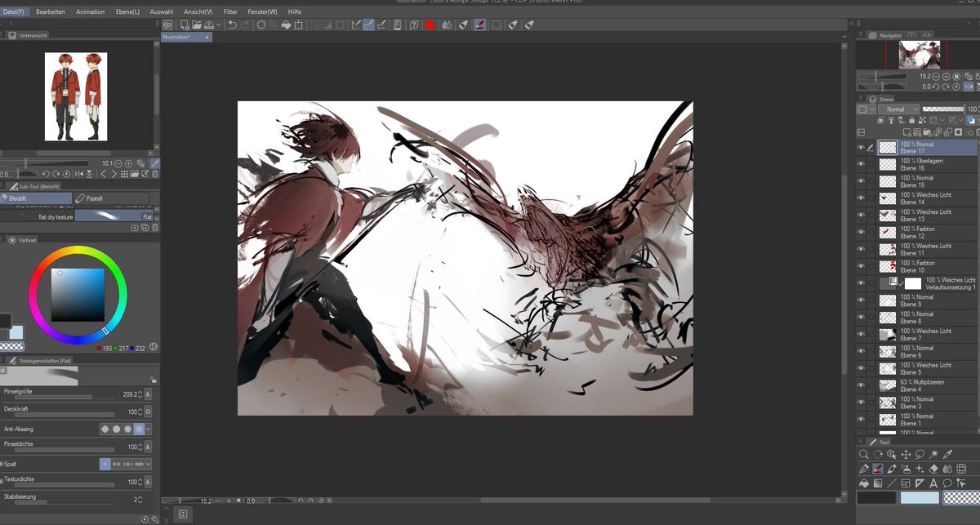Open the Hilfe menu
The height and width of the screenshot is (525, 980).
click(295, 12)
